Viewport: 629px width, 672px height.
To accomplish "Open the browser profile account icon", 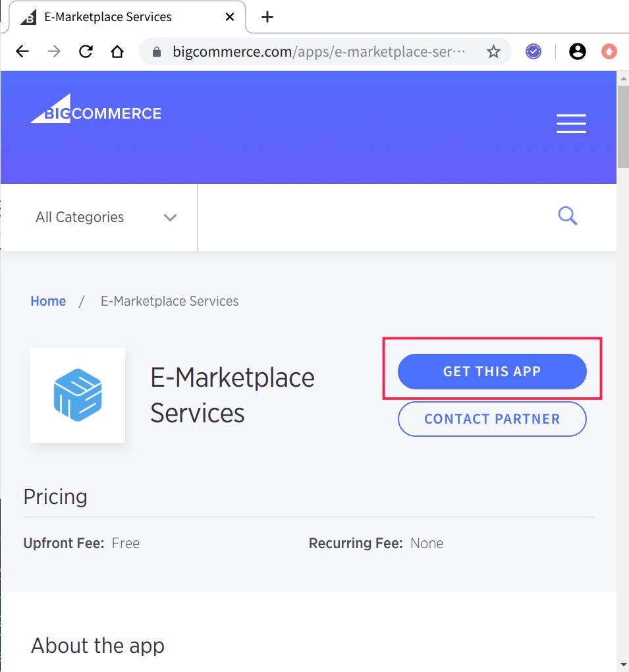I will (x=577, y=52).
